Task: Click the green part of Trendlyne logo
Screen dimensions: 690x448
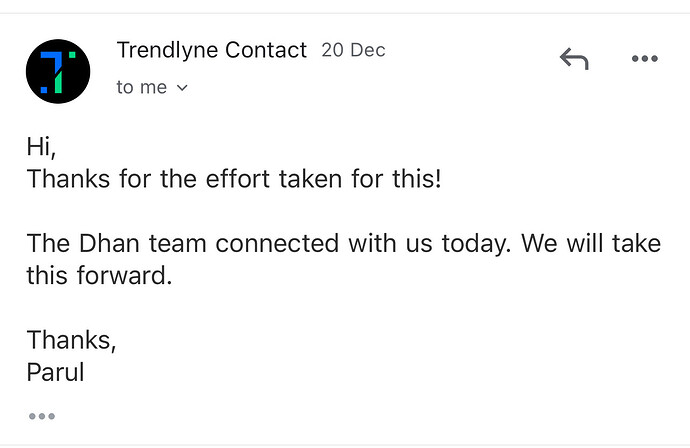Action: point(61,77)
